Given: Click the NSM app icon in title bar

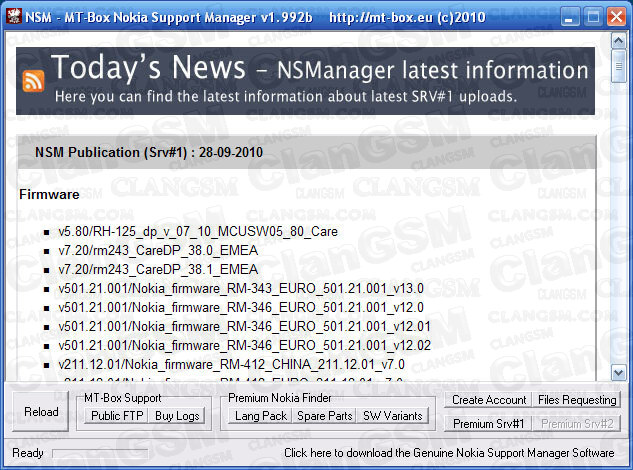Looking at the screenshot, I should (x=13, y=17).
